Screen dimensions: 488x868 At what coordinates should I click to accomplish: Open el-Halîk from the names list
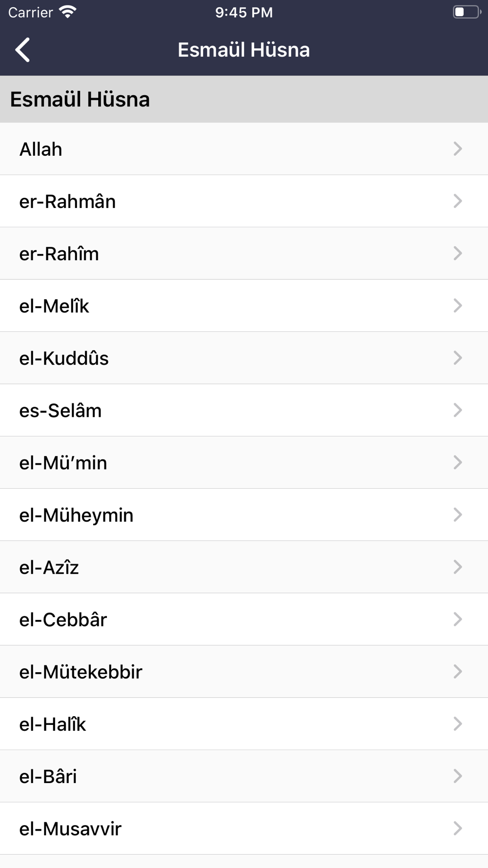pyautogui.click(x=244, y=723)
